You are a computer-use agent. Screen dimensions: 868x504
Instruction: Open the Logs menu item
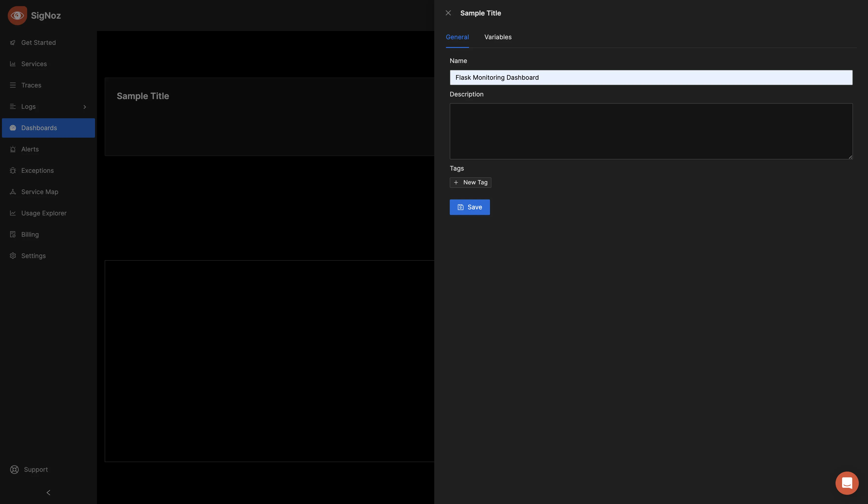[48, 106]
